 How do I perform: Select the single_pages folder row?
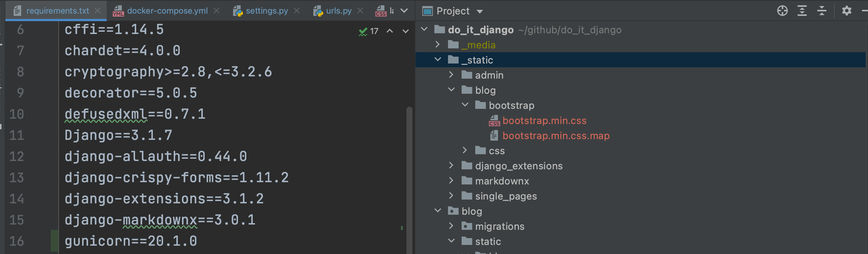click(641, 196)
